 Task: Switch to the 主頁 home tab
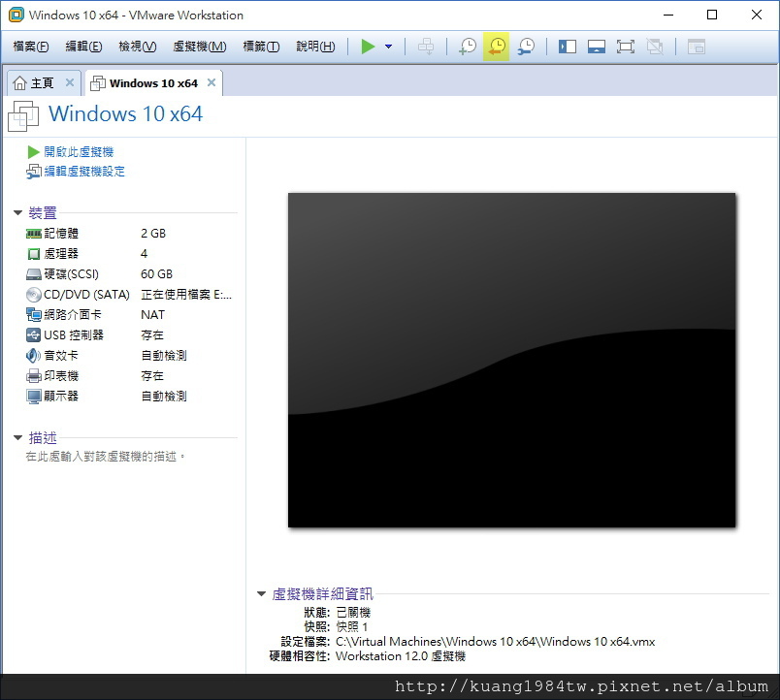tap(42, 83)
